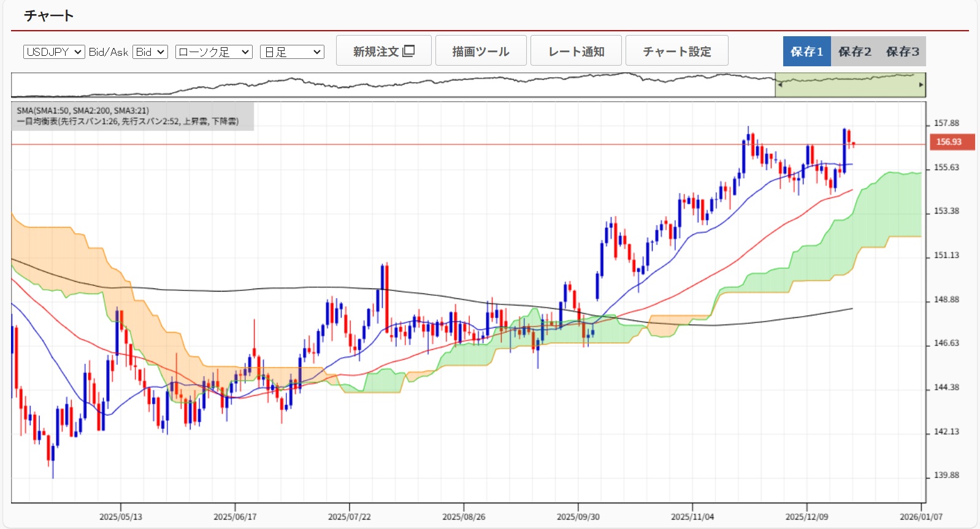The width and height of the screenshot is (980, 529).
Task: Change the 日足 timeframe dropdown
Action: coord(292,52)
